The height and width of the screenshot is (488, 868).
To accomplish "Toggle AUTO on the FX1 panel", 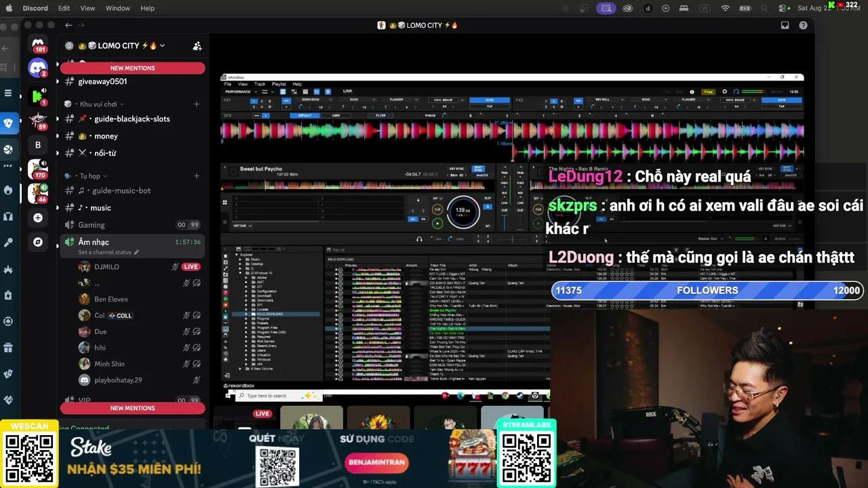I will (x=490, y=100).
